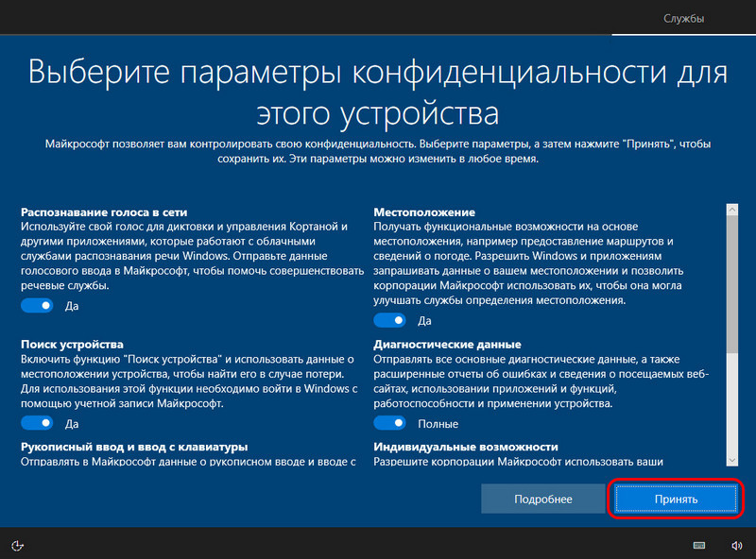The width and height of the screenshot is (756, 559).
Task: Toggle the Местоположение switch off
Action: tap(389, 320)
